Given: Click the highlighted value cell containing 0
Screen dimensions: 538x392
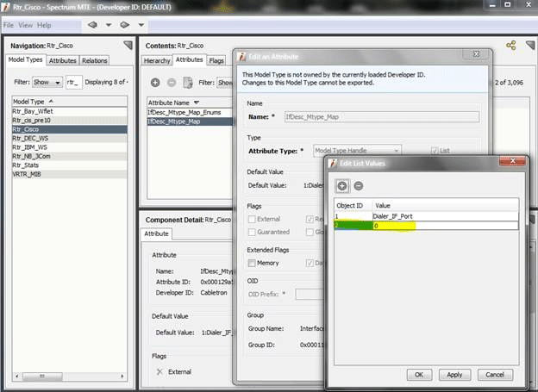Looking at the screenshot, I should (x=444, y=225).
